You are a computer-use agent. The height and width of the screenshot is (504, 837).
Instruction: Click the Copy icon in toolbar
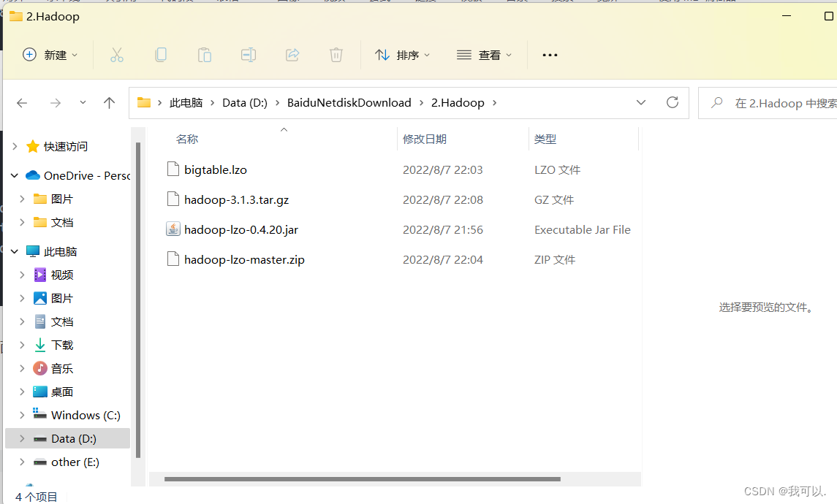[x=161, y=55]
